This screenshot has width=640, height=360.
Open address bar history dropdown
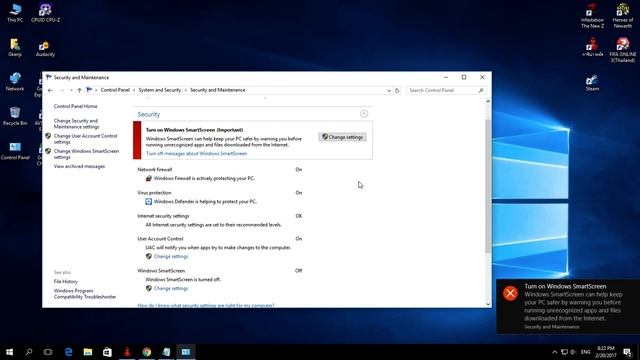[389, 91]
